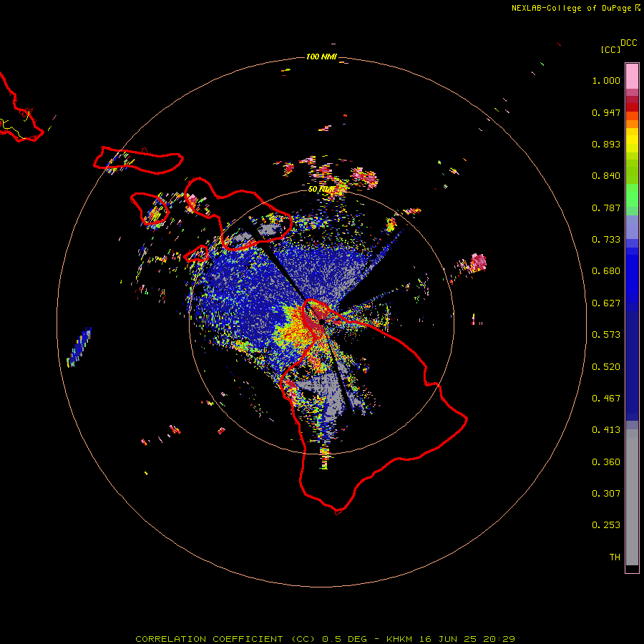Click the CORRELATION COEFFICIENT caption at the bottom
This screenshot has width=644, height=644.
[x=325, y=639]
